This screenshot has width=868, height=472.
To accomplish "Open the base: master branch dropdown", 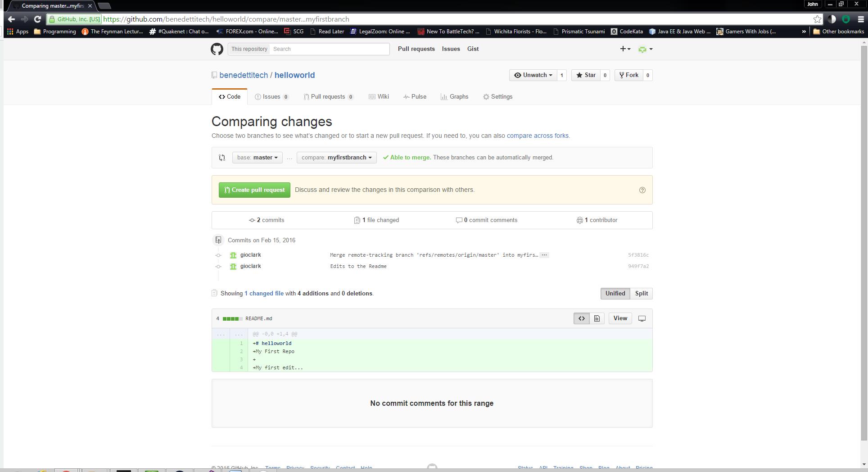I will pos(258,158).
